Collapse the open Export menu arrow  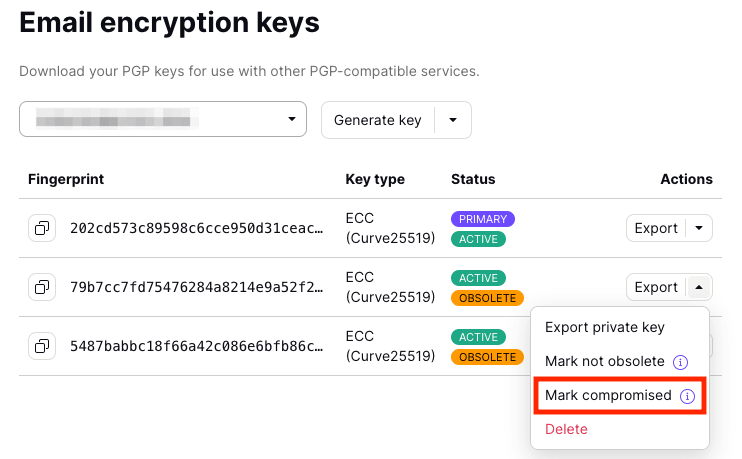(699, 287)
